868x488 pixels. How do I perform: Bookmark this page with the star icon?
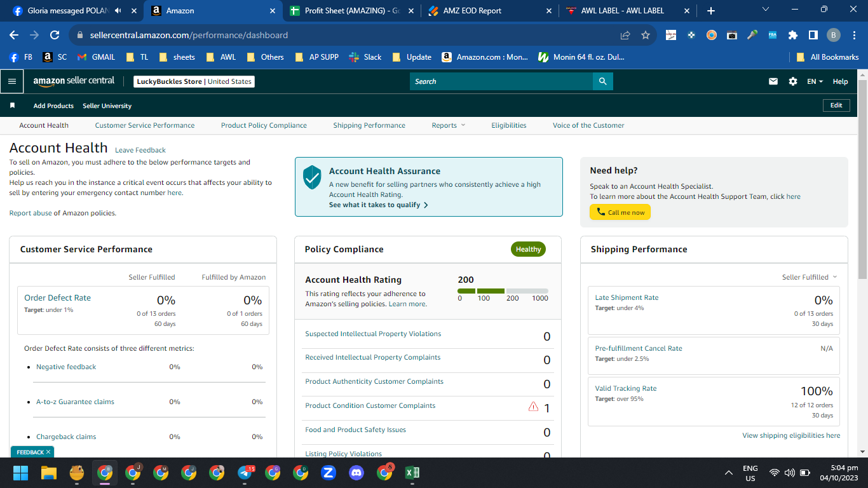pyautogui.click(x=646, y=36)
